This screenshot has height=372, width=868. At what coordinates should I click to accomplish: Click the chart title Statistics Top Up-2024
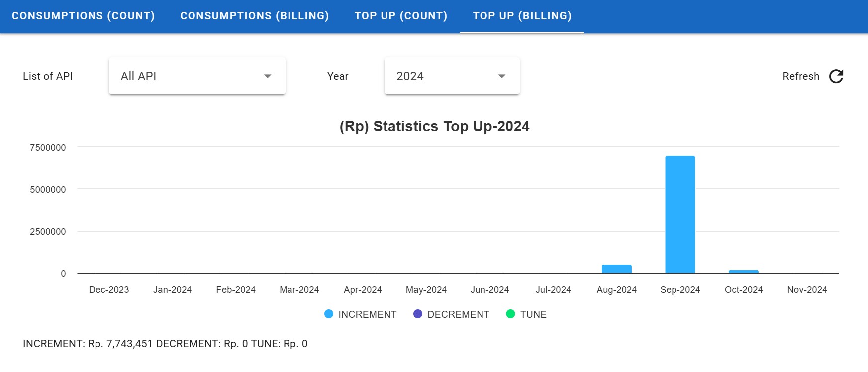tap(434, 126)
